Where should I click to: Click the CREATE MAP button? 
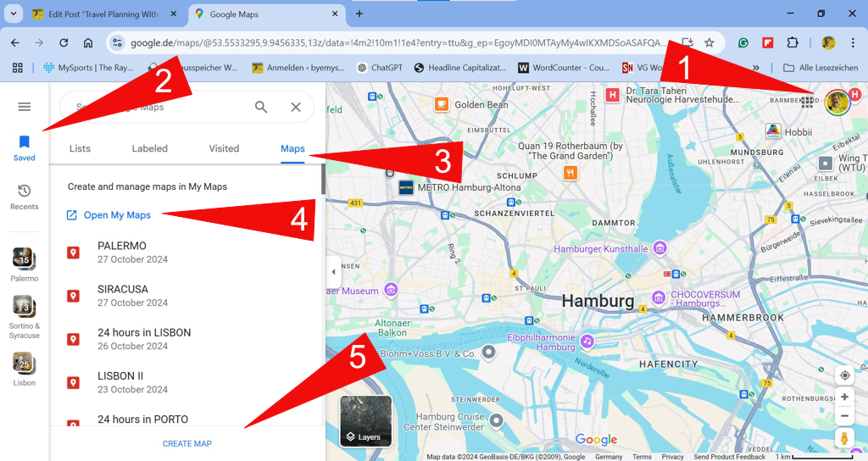click(187, 443)
